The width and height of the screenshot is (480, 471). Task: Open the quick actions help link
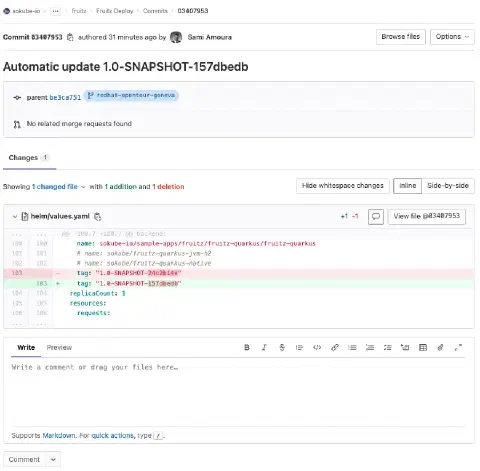coord(113,436)
